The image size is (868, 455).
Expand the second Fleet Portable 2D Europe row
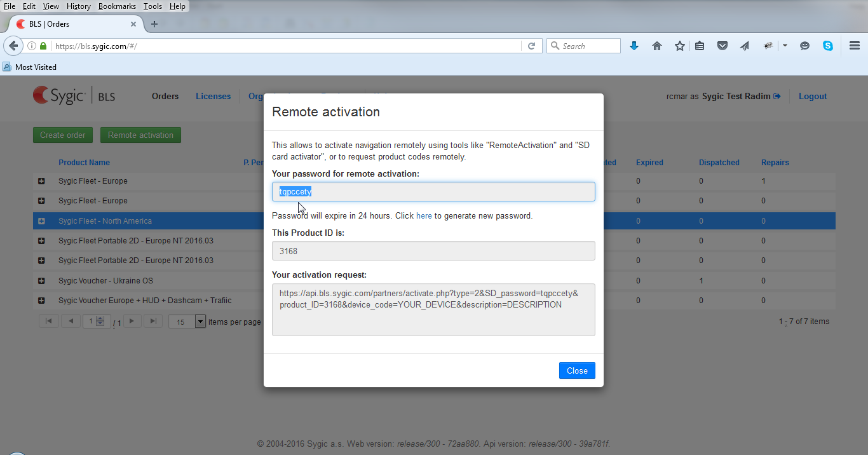pyautogui.click(x=41, y=261)
